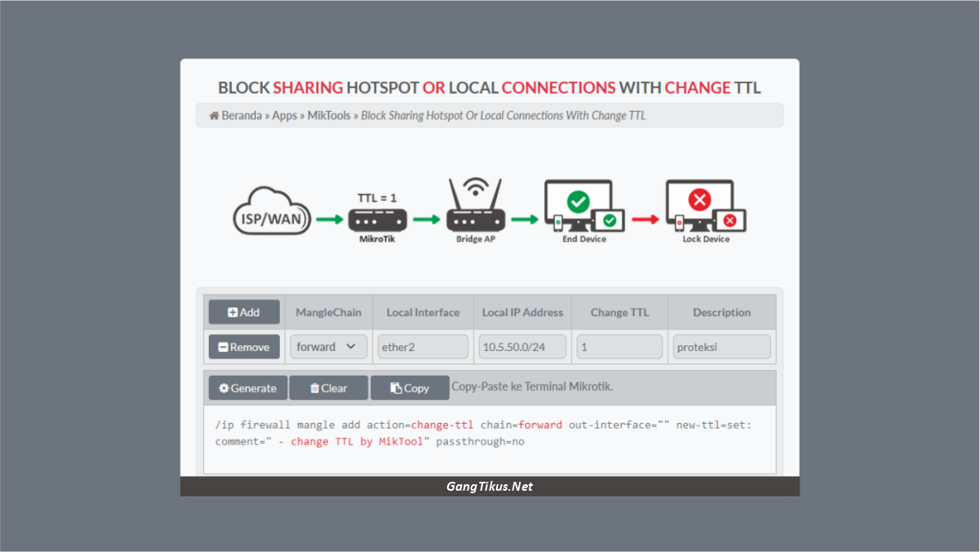Click the MikroTik router illustration
Viewport: 980px width, 552px height.
(x=377, y=218)
